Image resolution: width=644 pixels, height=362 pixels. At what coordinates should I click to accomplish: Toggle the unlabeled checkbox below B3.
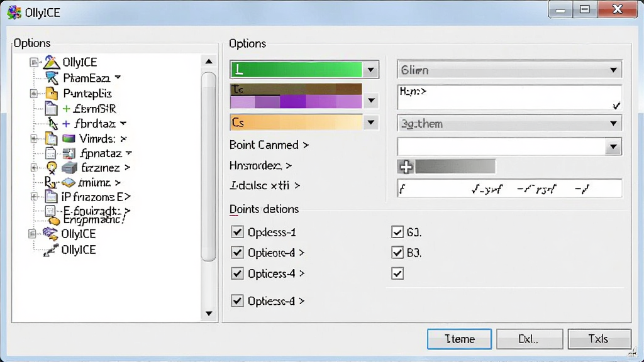(397, 273)
